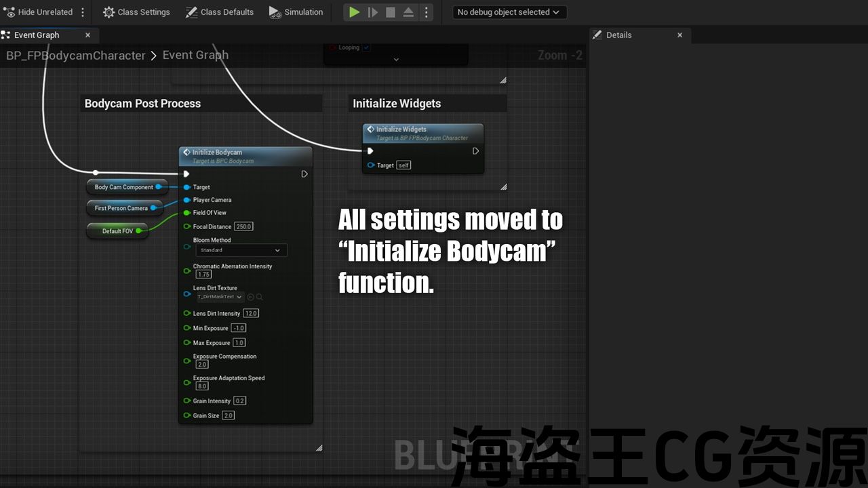Click the Hide Unrelated nodes icon
This screenshot has height=488, width=868.
pyautogui.click(x=10, y=12)
